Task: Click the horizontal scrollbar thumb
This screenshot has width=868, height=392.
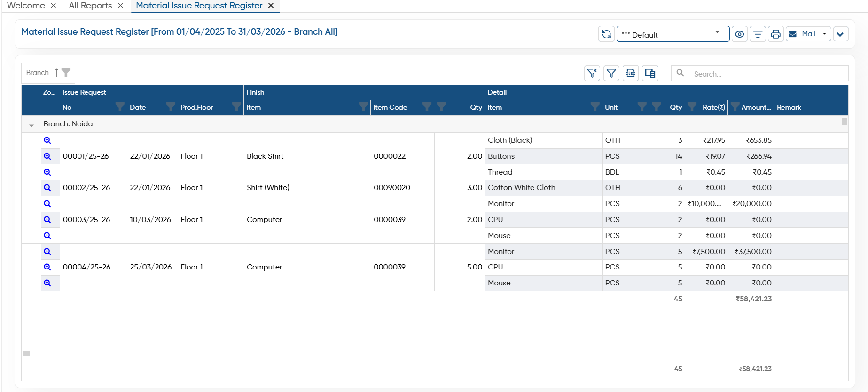Action: 27,354
